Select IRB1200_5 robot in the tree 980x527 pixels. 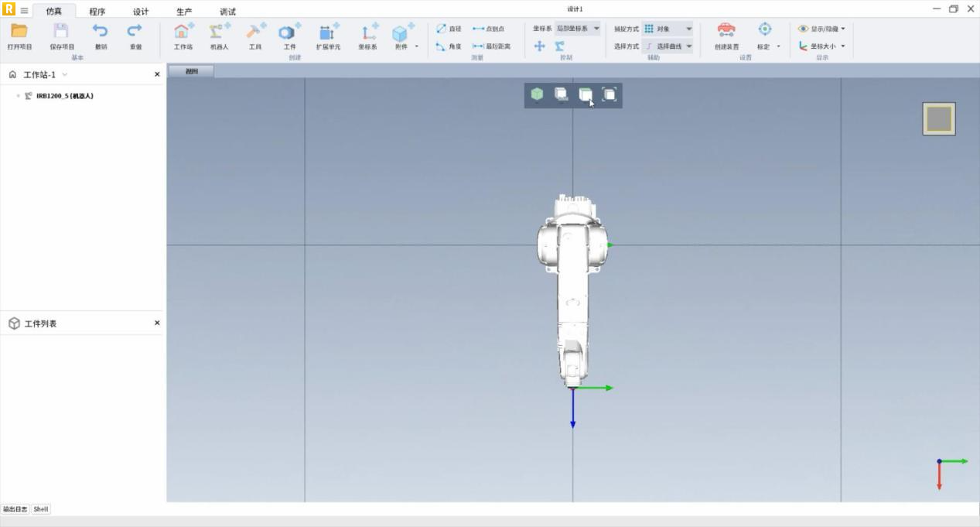(x=64, y=96)
